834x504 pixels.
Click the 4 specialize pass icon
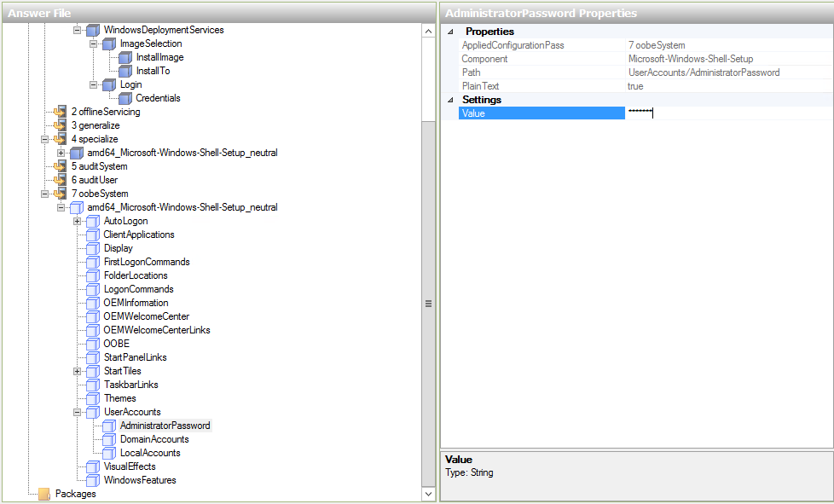(60, 139)
